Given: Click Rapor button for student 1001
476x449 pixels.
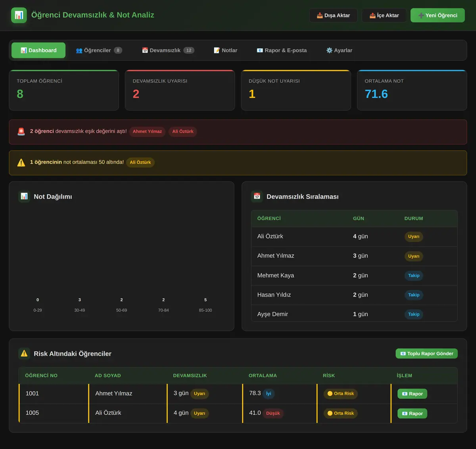Looking at the screenshot, I should click(412, 394).
